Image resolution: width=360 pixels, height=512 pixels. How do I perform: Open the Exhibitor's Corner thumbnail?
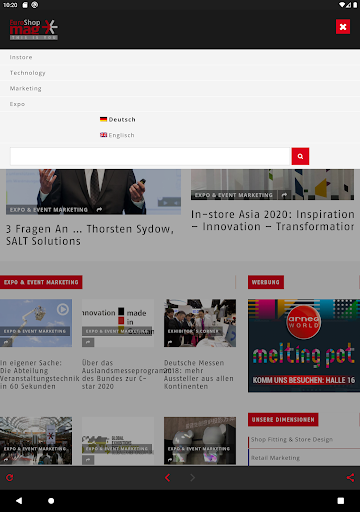coord(200,323)
